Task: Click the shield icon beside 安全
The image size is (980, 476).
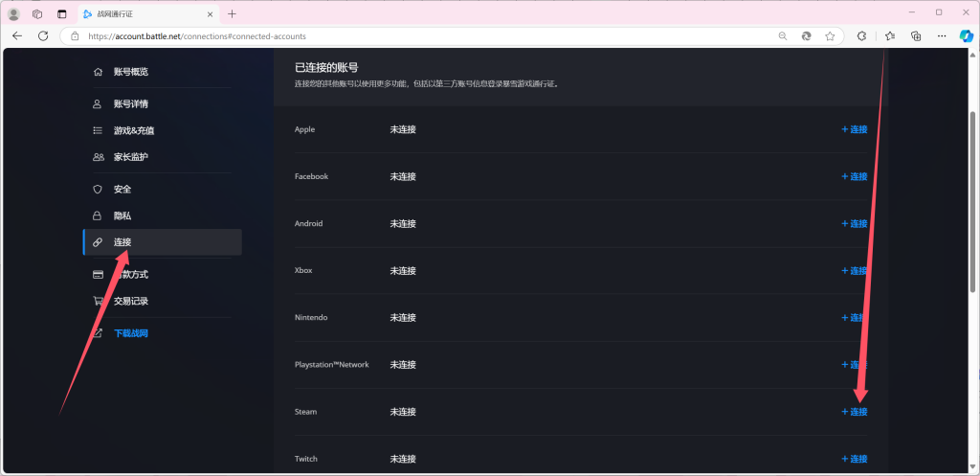Action: (x=98, y=189)
